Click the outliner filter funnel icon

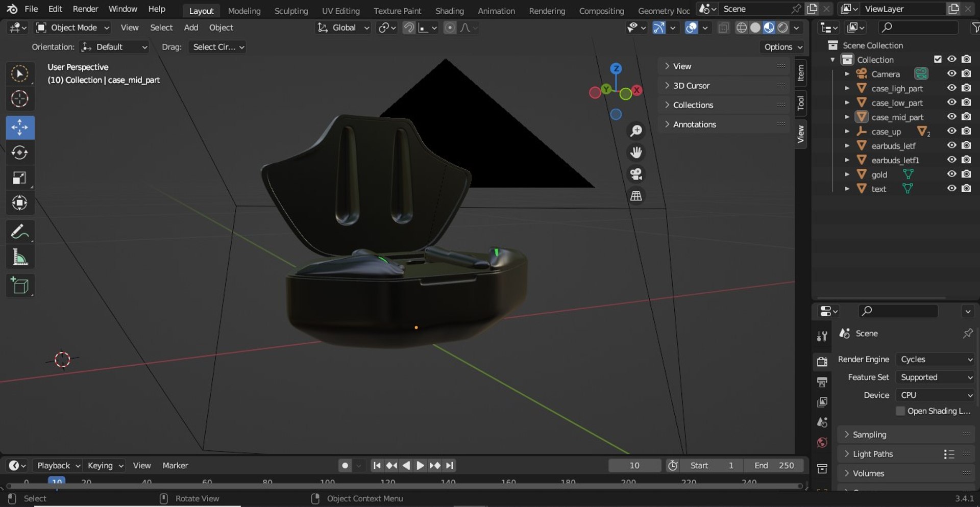(975, 28)
